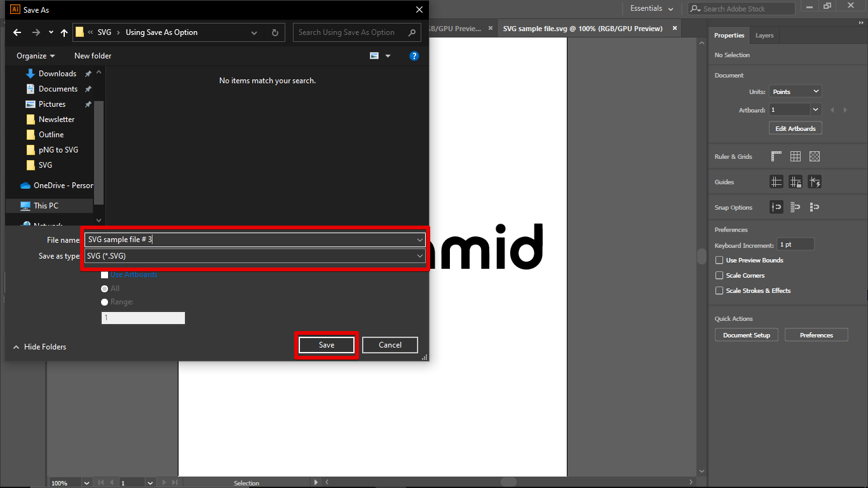
Task: Toggle the snap to grid icon
Action: (x=815, y=207)
